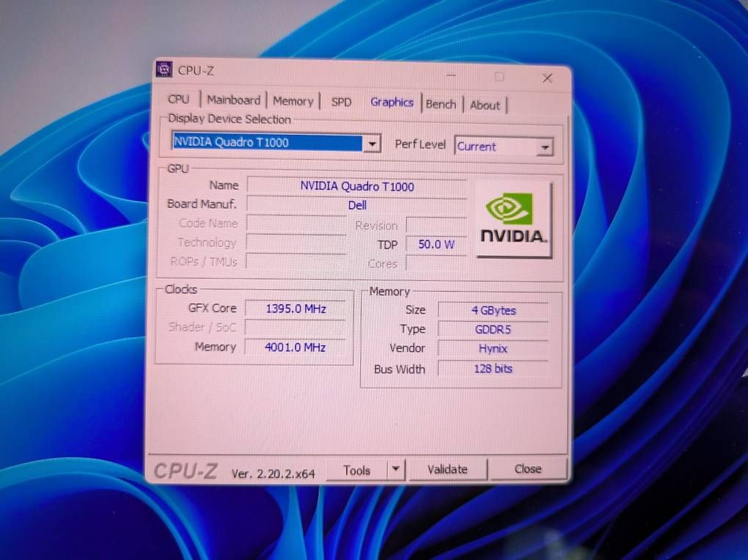748x560 pixels.
Task: Click the Display Device Selection label
Action: [x=230, y=119]
